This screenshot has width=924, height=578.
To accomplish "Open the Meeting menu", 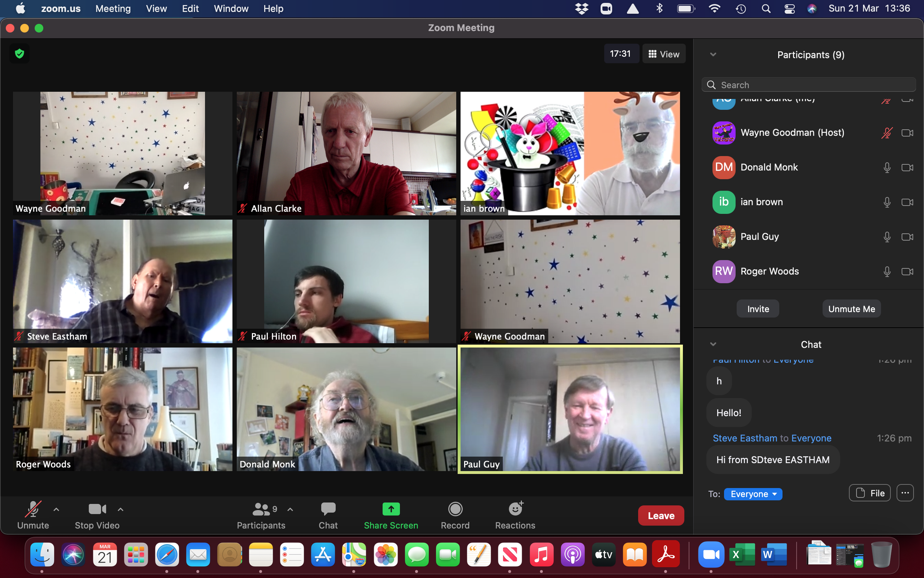I will 113,8.
